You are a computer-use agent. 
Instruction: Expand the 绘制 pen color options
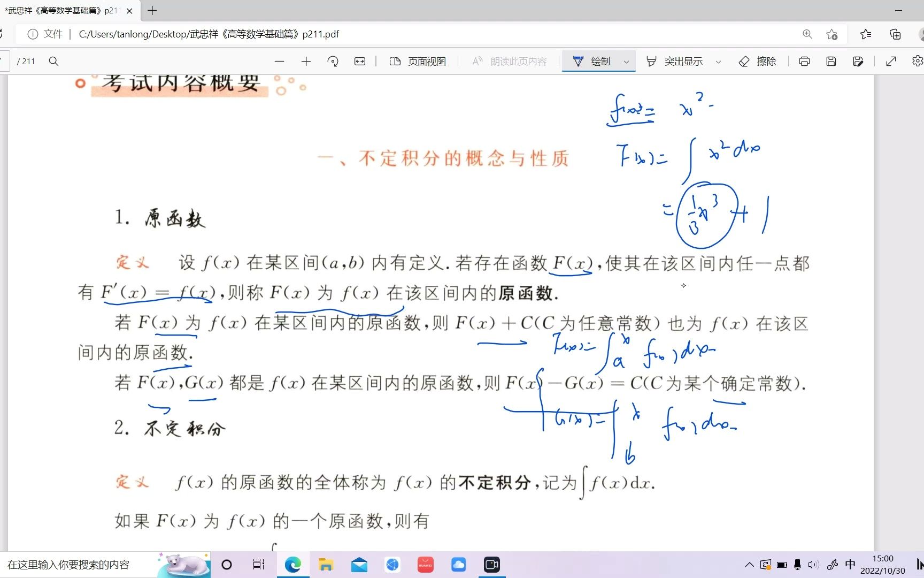tap(627, 61)
